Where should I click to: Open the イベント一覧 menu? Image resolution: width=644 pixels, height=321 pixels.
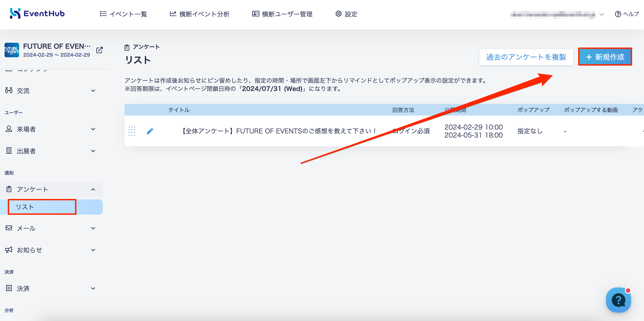123,14
